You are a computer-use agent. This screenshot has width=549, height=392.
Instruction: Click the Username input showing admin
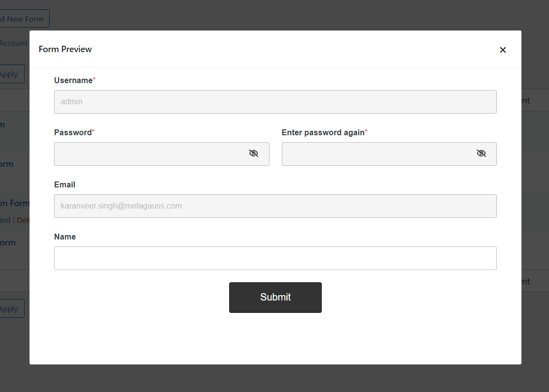275,102
